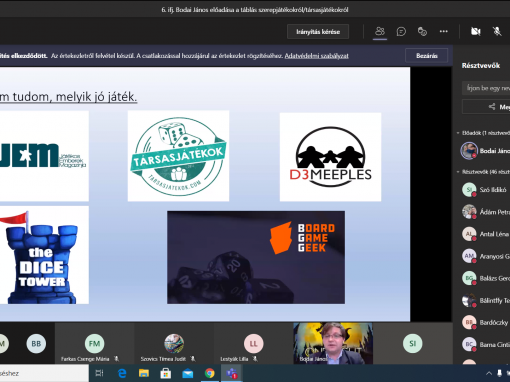Click the D3 Meeples logo on slide

(330, 157)
